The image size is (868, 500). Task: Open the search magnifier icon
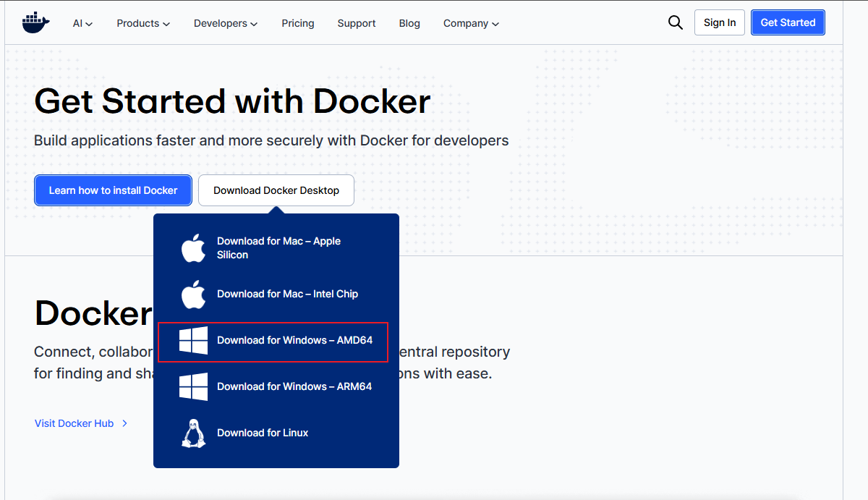pyautogui.click(x=676, y=22)
